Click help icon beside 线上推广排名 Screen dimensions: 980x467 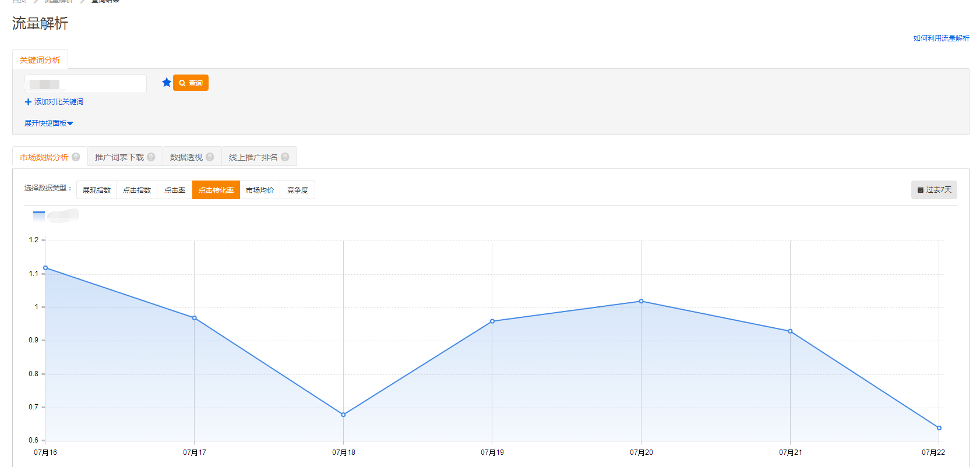[x=285, y=157]
